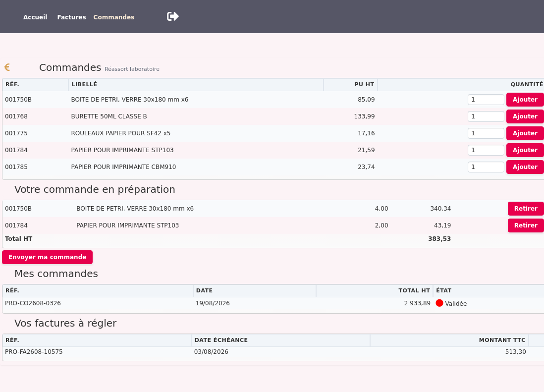Click quantity 2,00 in pending order

(x=381, y=225)
